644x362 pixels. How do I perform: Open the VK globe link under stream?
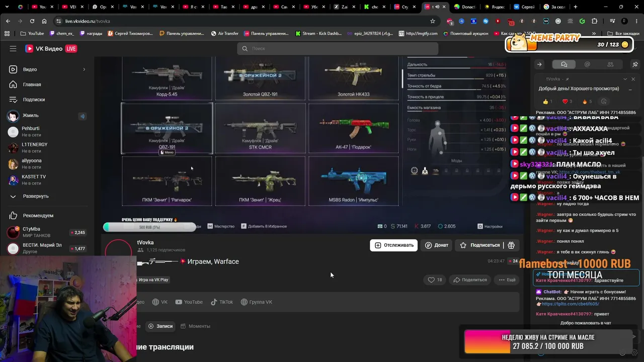click(x=160, y=302)
